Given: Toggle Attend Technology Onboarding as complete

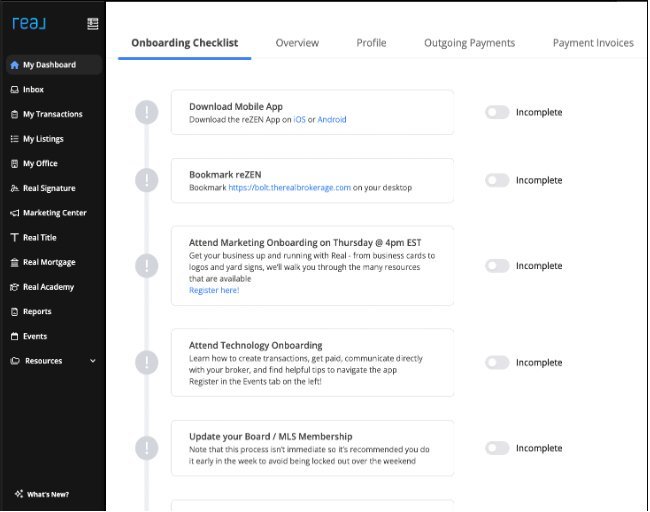Looking at the screenshot, I should pyautogui.click(x=497, y=363).
